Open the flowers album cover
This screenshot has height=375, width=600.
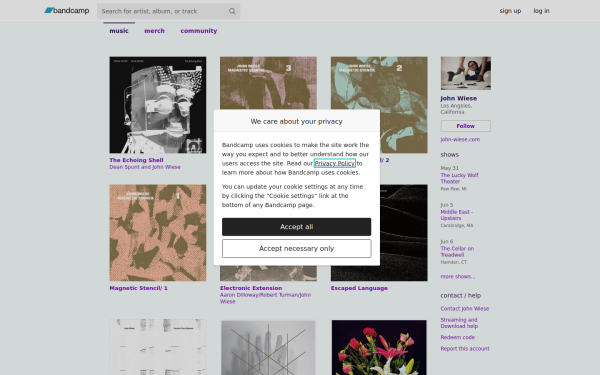coord(379,347)
